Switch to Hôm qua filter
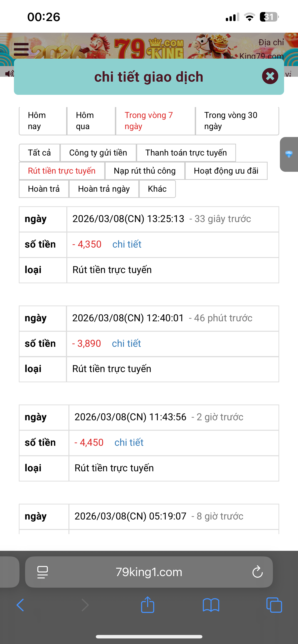The height and width of the screenshot is (644, 298). [x=91, y=121]
